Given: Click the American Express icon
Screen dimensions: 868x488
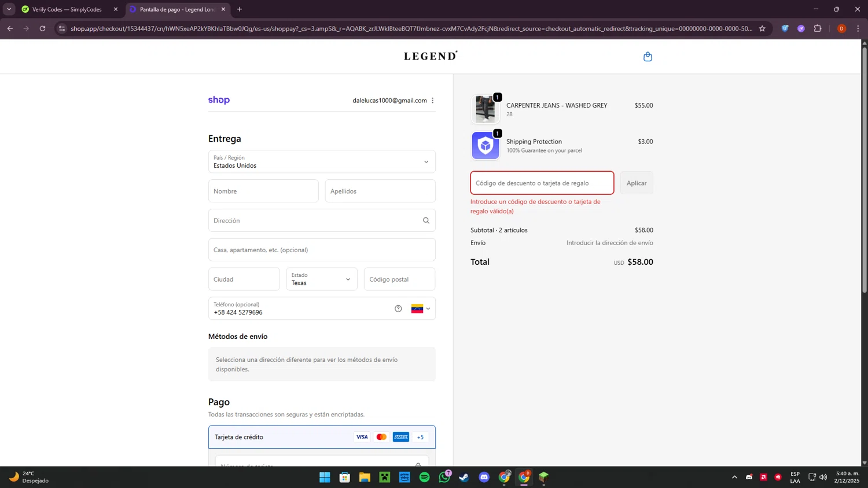Looking at the screenshot, I should (x=401, y=437).
